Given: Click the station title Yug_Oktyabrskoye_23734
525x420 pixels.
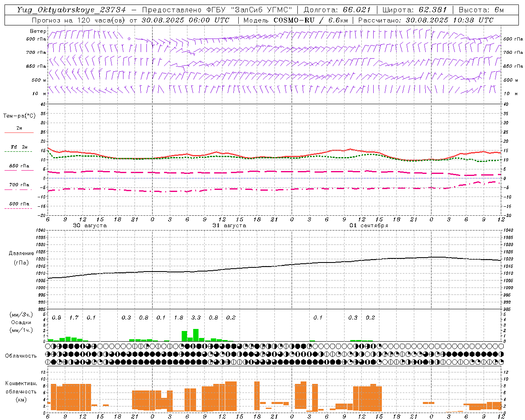Looking at the screenshot, I should [71, 10].
